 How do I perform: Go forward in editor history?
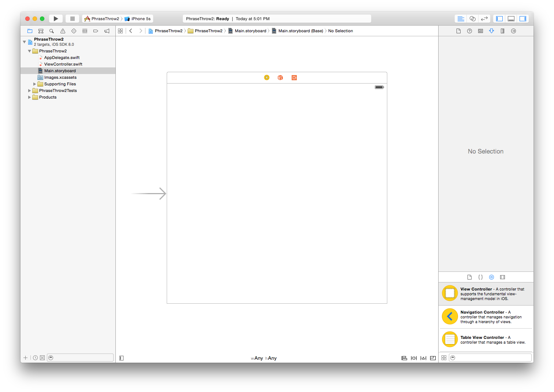(x=141, y=31)
